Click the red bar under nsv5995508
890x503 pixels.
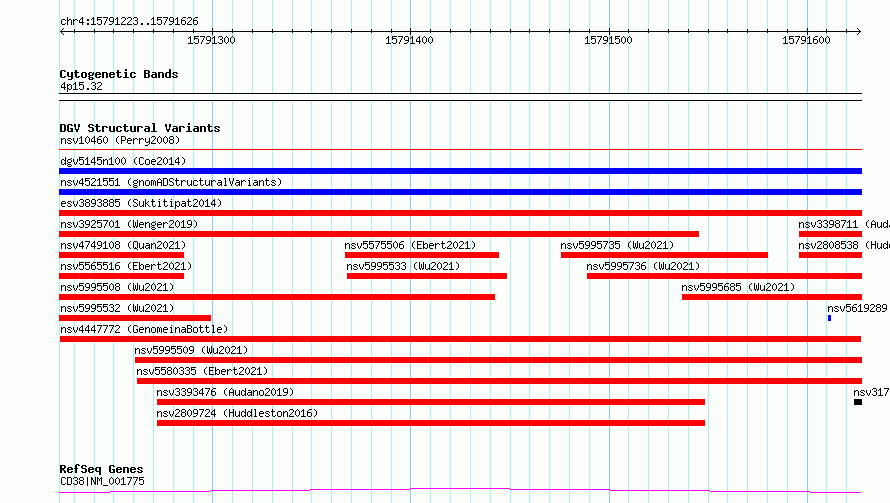point(277,297)
